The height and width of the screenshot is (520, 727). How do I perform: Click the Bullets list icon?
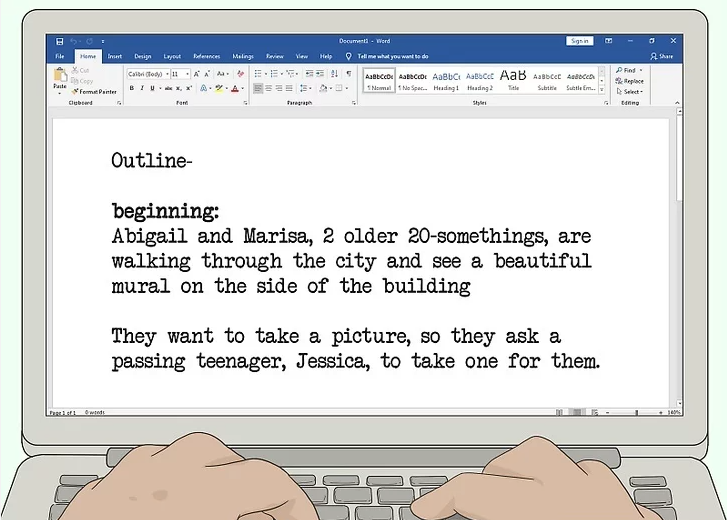coord(259,74)
